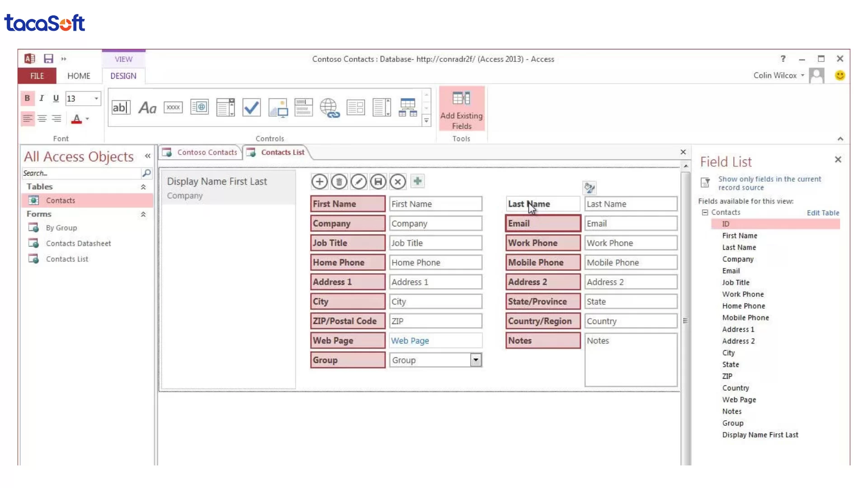Toggle Italic font formatting
Screen dimensions: 868x488
42,98
